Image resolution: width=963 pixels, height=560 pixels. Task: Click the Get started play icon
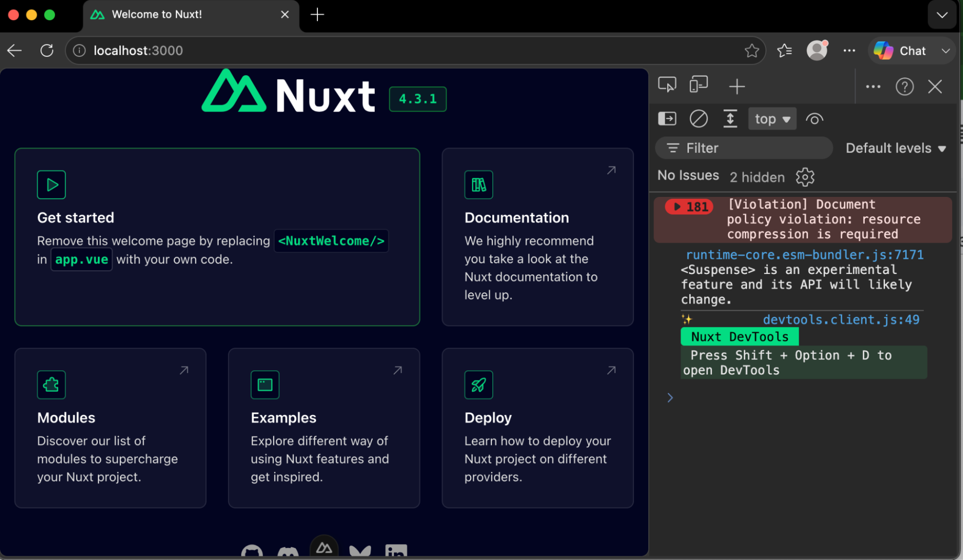[x=52, y=184]
